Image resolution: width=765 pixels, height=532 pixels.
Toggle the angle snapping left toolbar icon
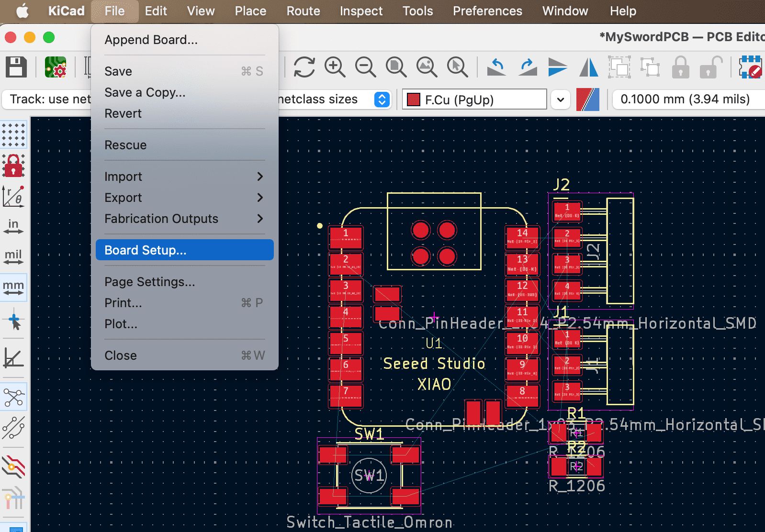click(x=14, y=358)
